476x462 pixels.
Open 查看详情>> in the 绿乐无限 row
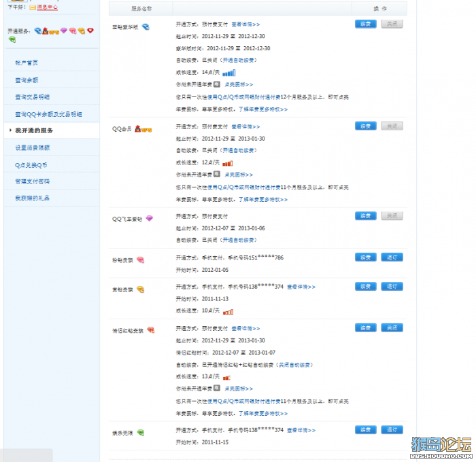(x=301, y=430)
